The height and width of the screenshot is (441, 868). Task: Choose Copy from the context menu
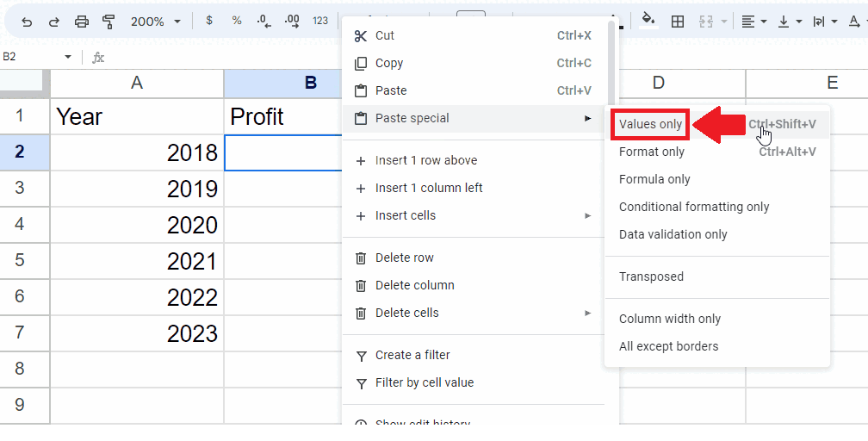coord(474,63)
